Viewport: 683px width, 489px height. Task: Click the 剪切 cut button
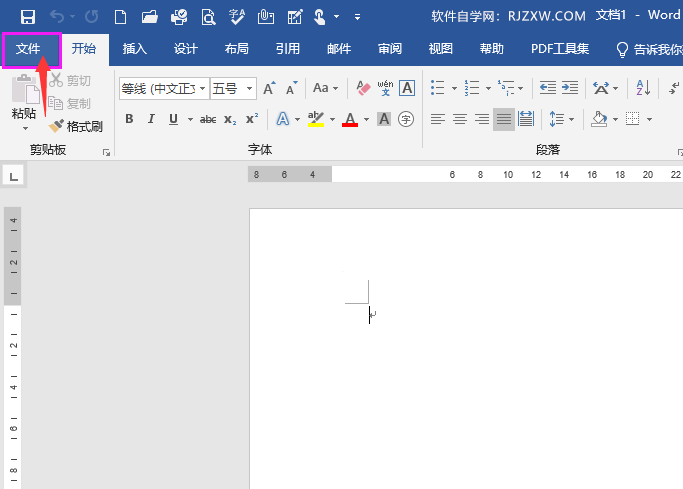[x=70, y=80]
